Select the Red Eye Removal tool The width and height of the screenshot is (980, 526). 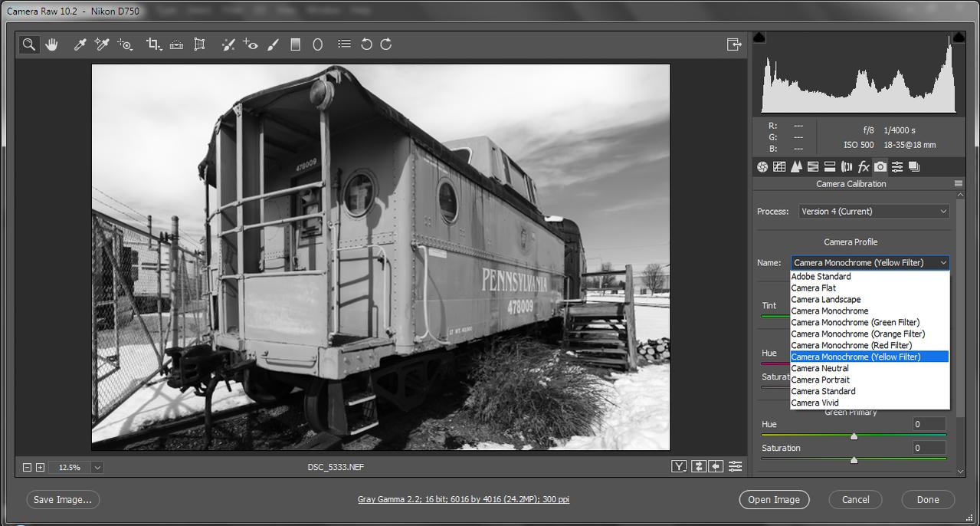point(251,44)
